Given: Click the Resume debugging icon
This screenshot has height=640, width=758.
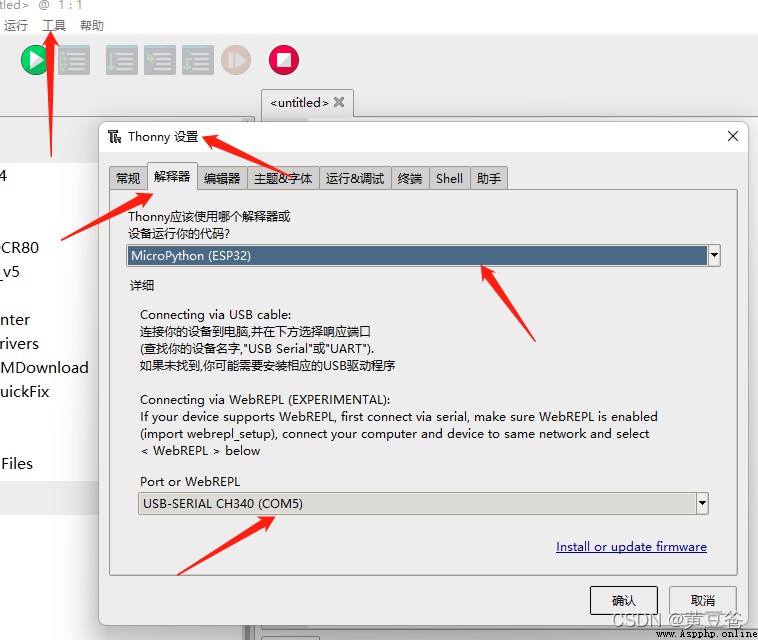Looking at the screenshot, I should tap(236, 60).
